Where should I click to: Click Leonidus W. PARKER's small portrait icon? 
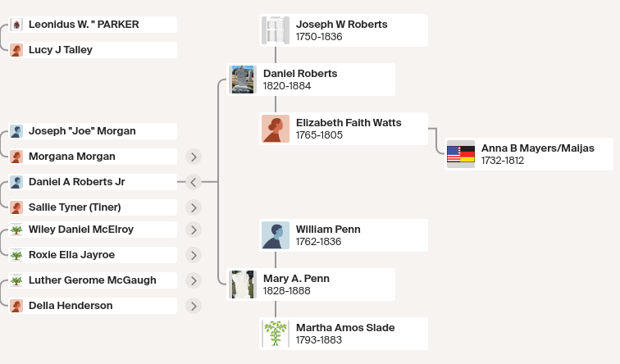tap(16, 25)
